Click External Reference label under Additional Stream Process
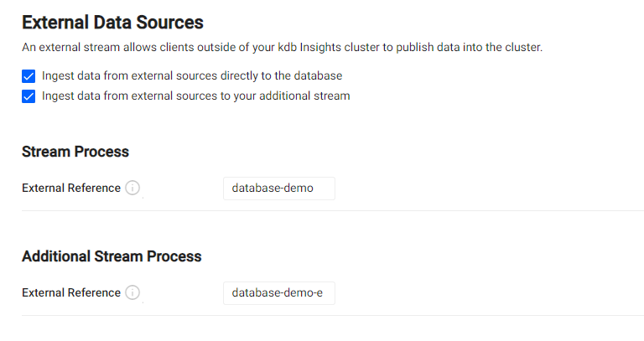The image size is (644, 341). coord(71,292)
